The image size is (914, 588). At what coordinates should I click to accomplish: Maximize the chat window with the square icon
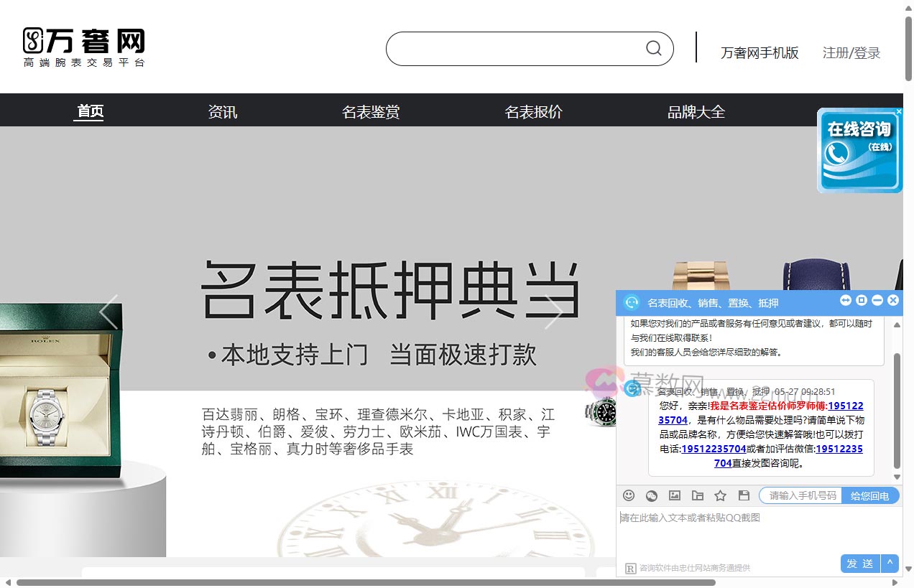click(861, 300)
